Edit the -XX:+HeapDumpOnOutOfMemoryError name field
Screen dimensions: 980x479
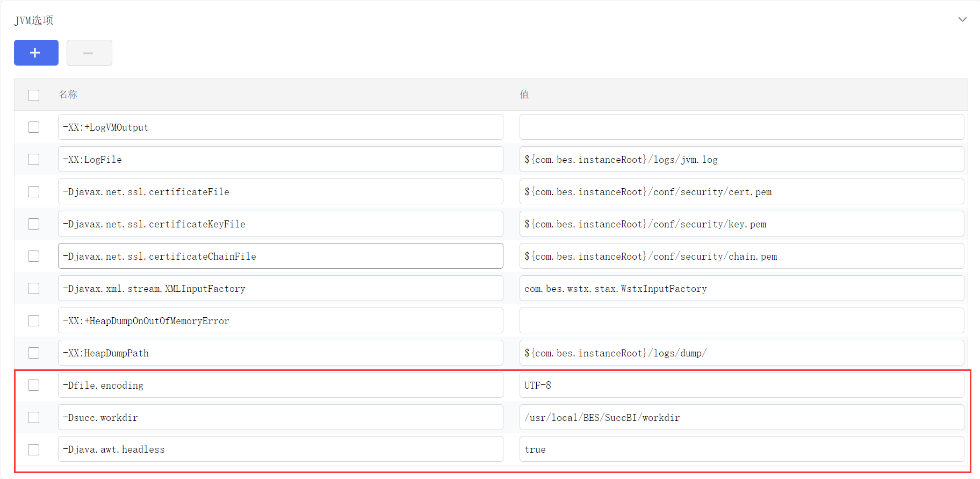click(280, 321)
